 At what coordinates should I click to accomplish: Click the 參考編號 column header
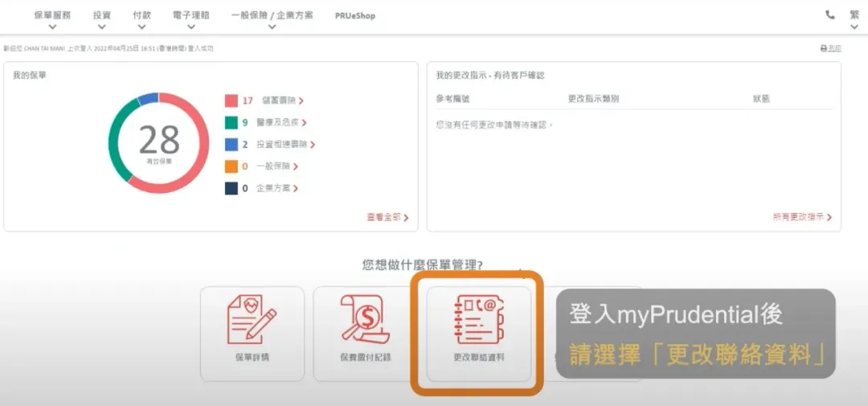452,99
